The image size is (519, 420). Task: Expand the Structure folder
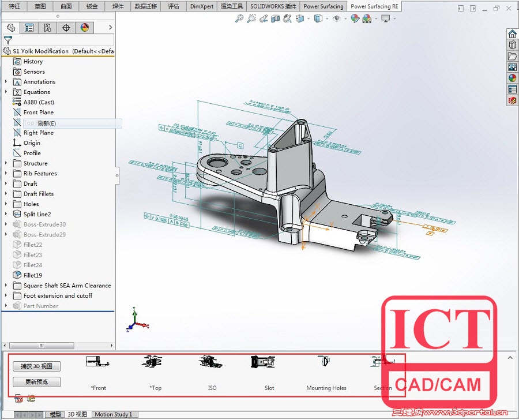click(x=6, y=163)
